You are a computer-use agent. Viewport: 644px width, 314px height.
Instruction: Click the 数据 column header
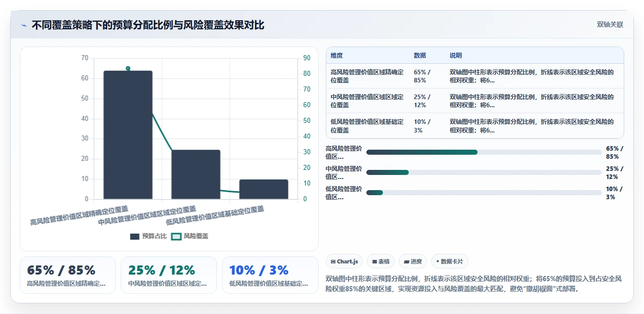[x=420, y=56]
